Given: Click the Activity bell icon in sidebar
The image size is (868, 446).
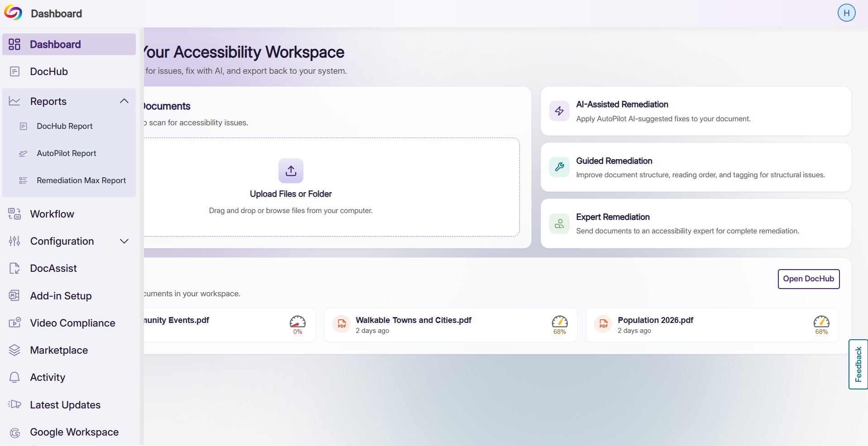Looking at the screenshot, I should tap(14, 377).
